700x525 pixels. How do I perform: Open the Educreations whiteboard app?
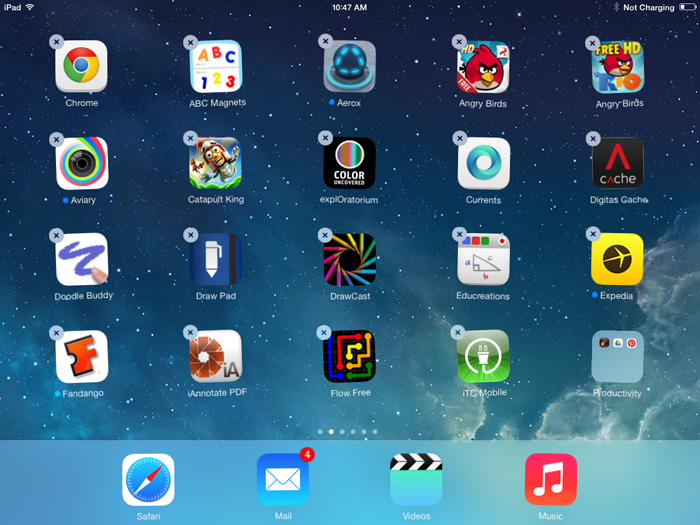[483, 259]
